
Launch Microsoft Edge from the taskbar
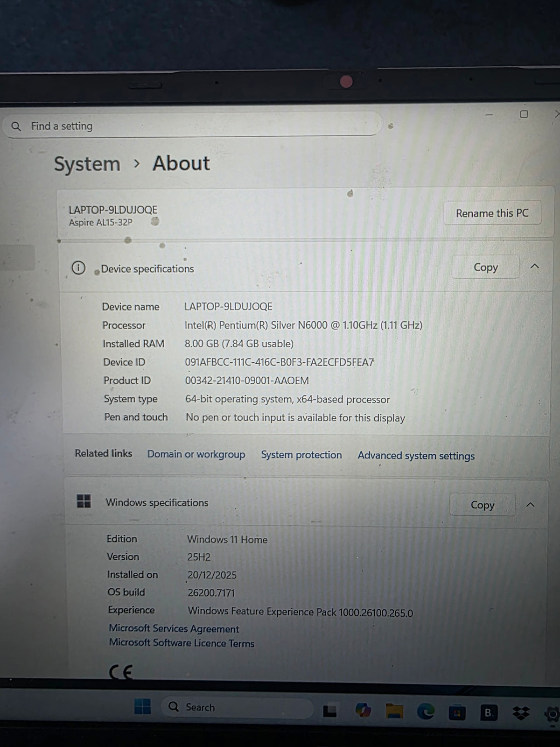[426, 712]
